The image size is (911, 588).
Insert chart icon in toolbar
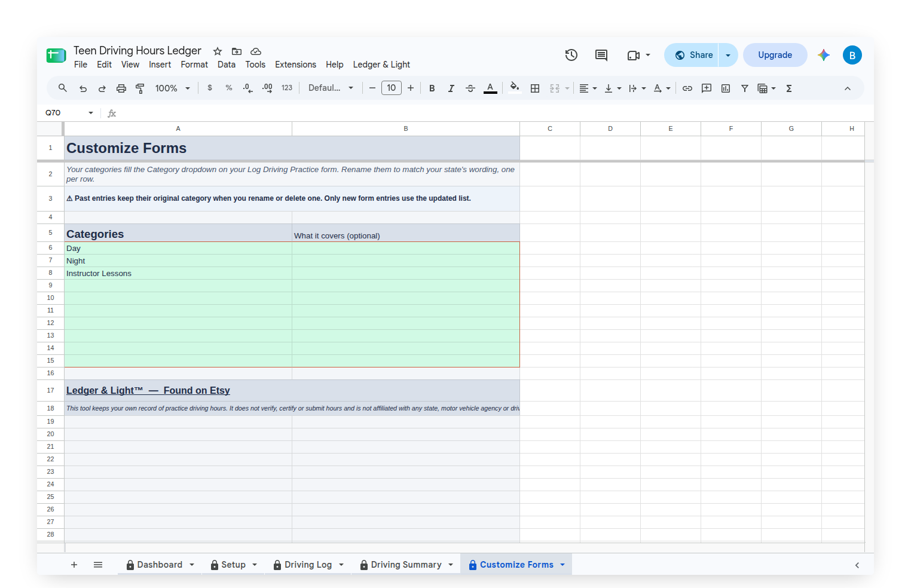726,88
